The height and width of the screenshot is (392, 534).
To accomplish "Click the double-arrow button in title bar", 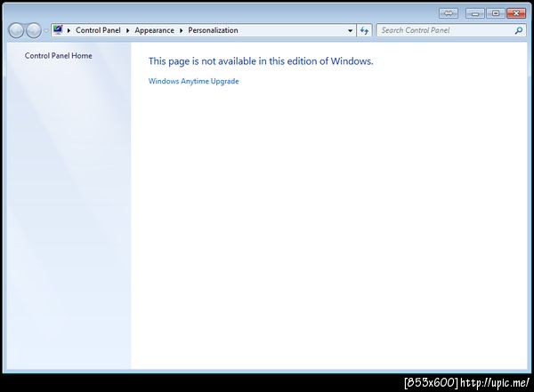I will click(449, 13).
